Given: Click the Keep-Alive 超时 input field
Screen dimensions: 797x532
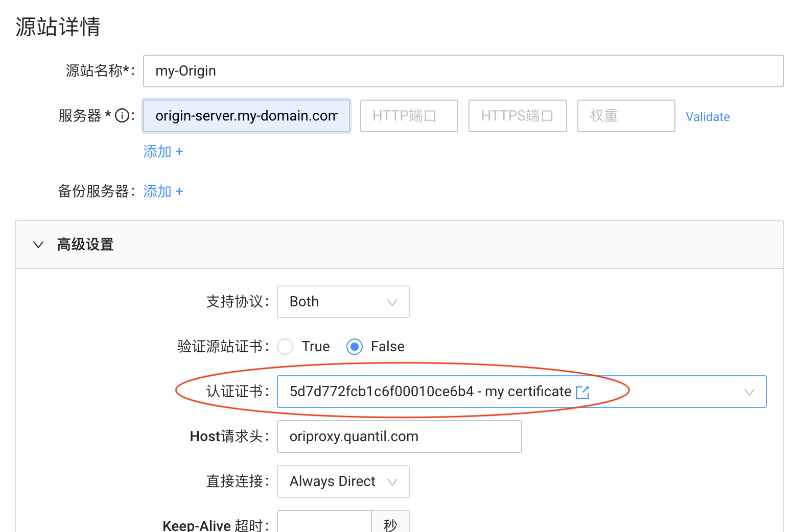Looking at the screenshot, I should 324,524.
